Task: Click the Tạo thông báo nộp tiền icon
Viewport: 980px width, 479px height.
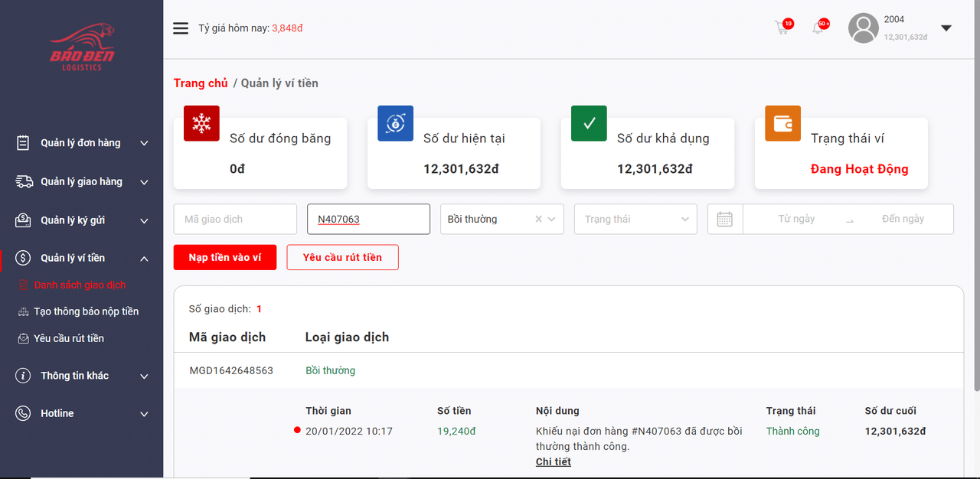Action: 24,311
